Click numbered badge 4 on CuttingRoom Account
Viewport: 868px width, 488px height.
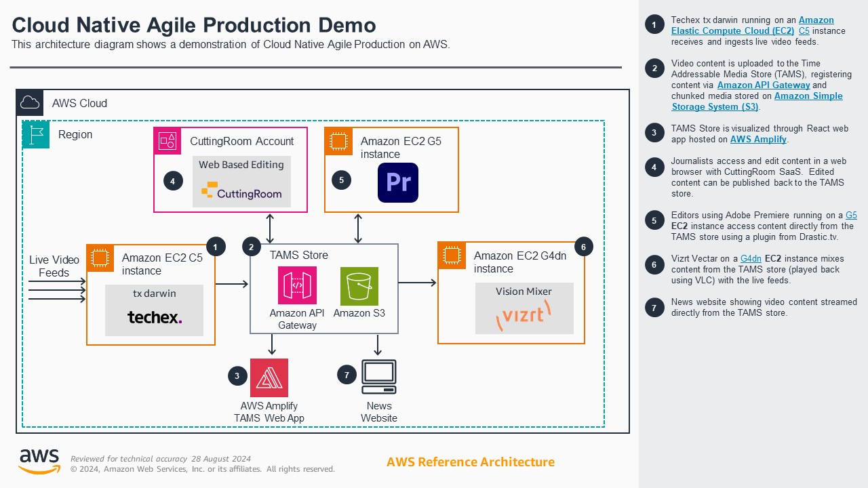point(172,181)
